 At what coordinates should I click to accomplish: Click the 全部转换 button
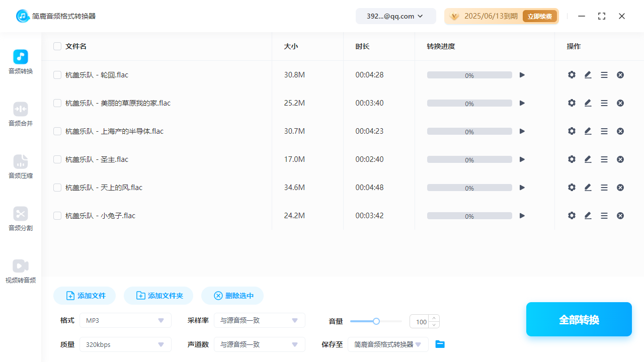579,319
